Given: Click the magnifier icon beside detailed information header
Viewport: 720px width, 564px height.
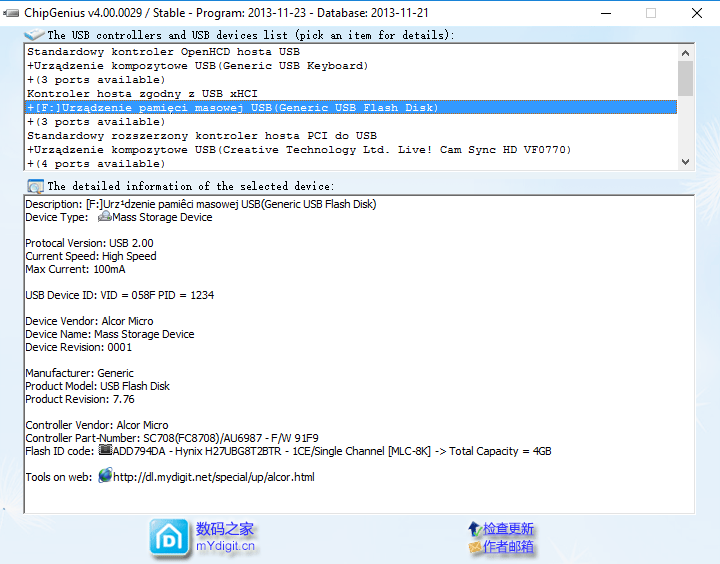Looking at the screenshot, I should pyautogui.click(x=35, y=186).
